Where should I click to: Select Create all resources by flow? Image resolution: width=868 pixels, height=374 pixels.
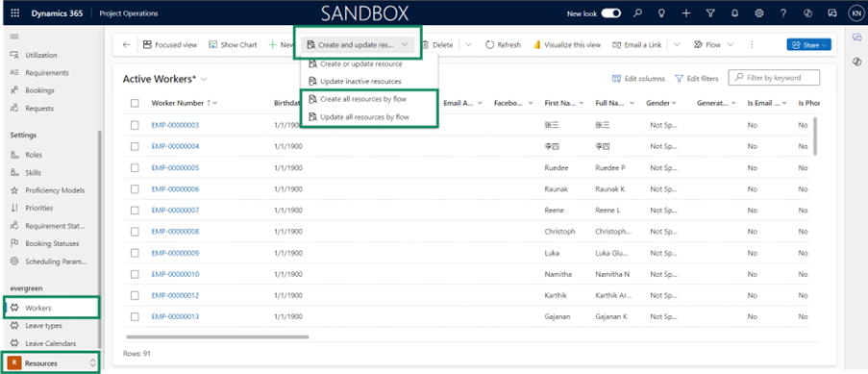click(x=363, y=99)
